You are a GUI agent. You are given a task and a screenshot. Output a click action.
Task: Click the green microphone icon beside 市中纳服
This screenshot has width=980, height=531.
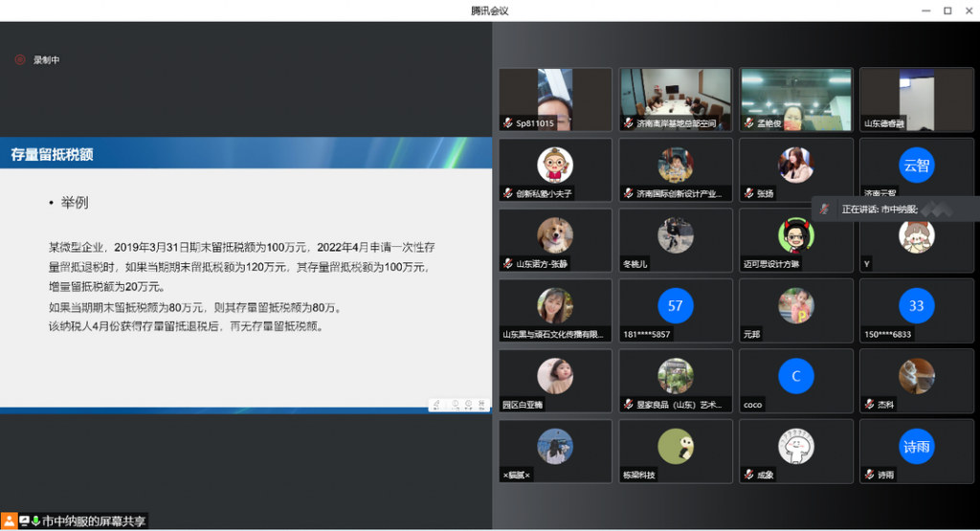[35, 521]
